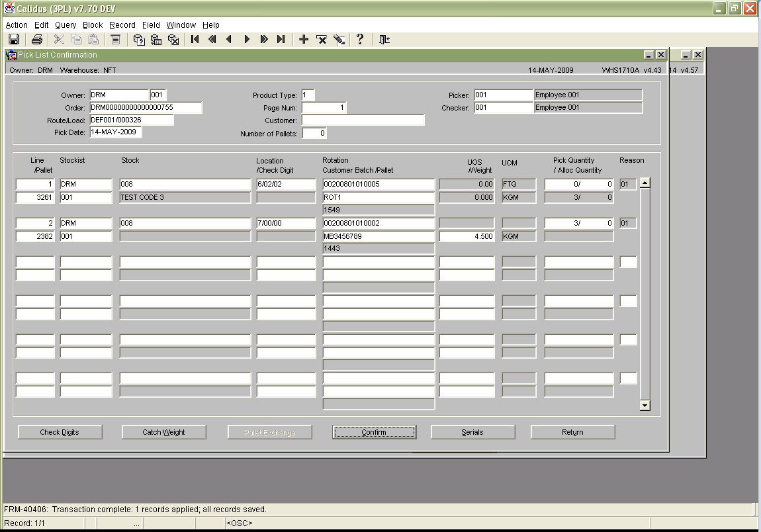
Task: Click pallet number field 3261
Action: pyautogui.click(x=35, y=197)
